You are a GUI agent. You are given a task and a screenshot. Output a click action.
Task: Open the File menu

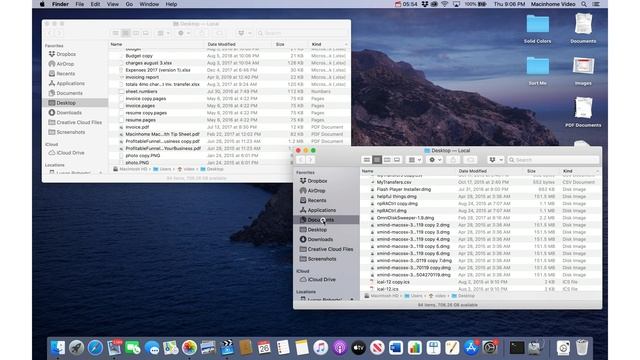coord(80,4)
